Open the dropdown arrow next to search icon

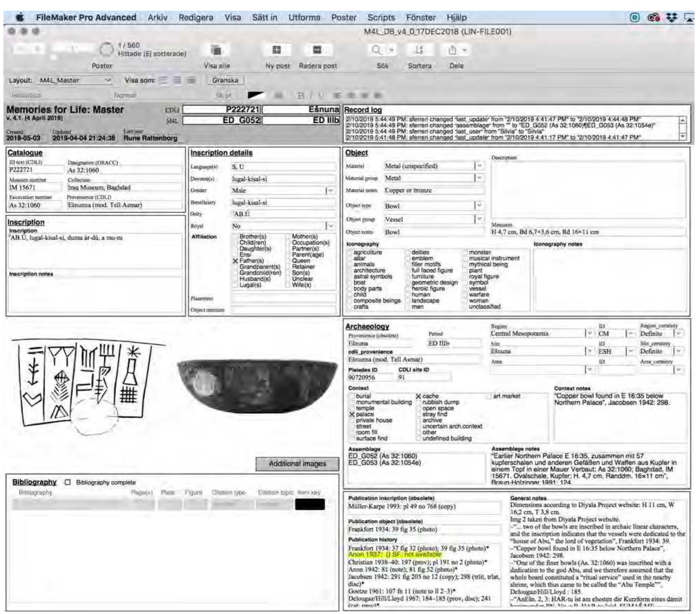pos(392,50)
